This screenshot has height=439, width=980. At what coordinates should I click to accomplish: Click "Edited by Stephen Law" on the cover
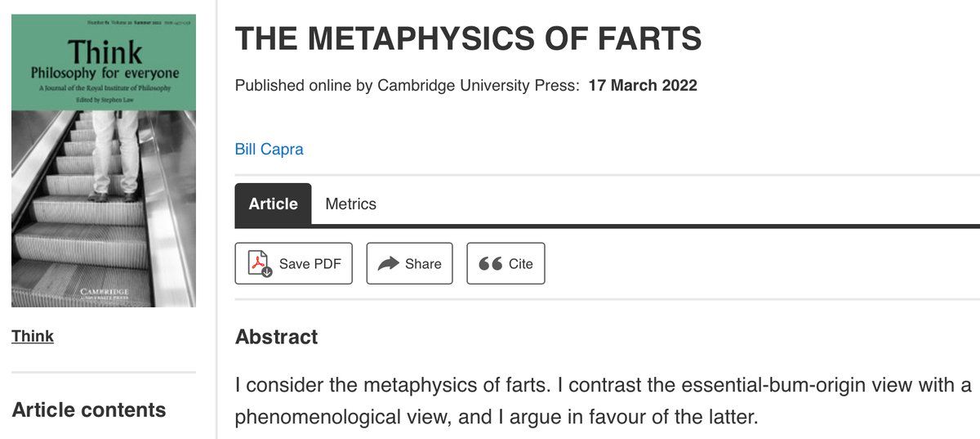(104, 100)
